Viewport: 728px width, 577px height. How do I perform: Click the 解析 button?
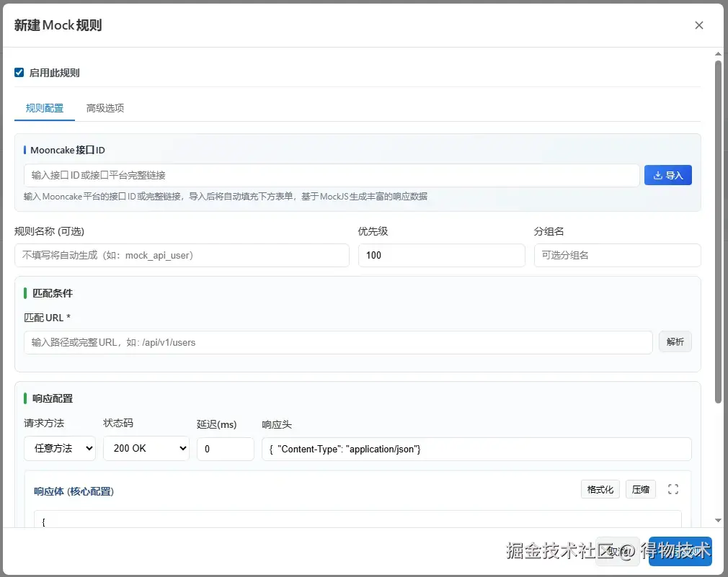pos(675,342)
